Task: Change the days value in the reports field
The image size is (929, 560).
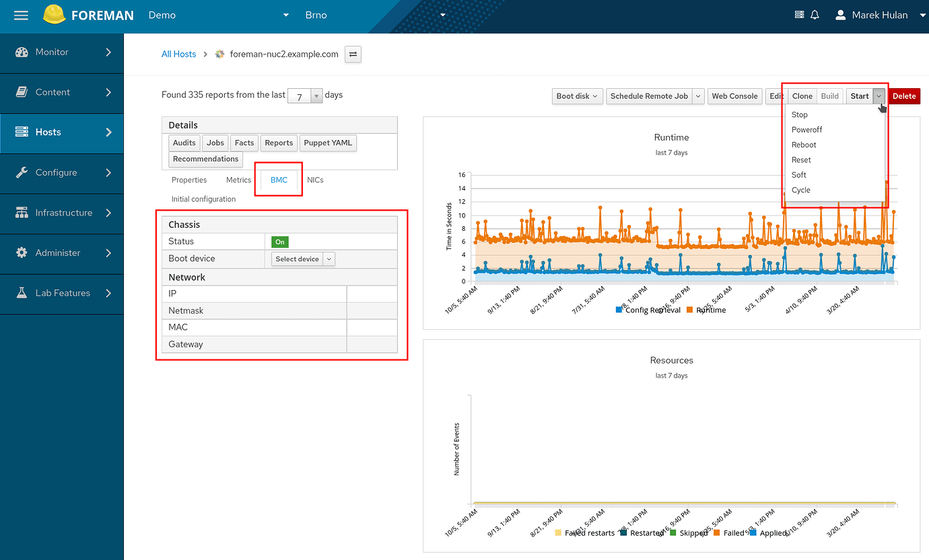Action: (x=301, y=95)
